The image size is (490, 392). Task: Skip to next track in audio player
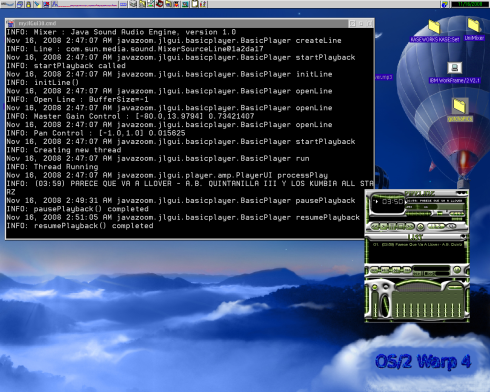[410, 226]
